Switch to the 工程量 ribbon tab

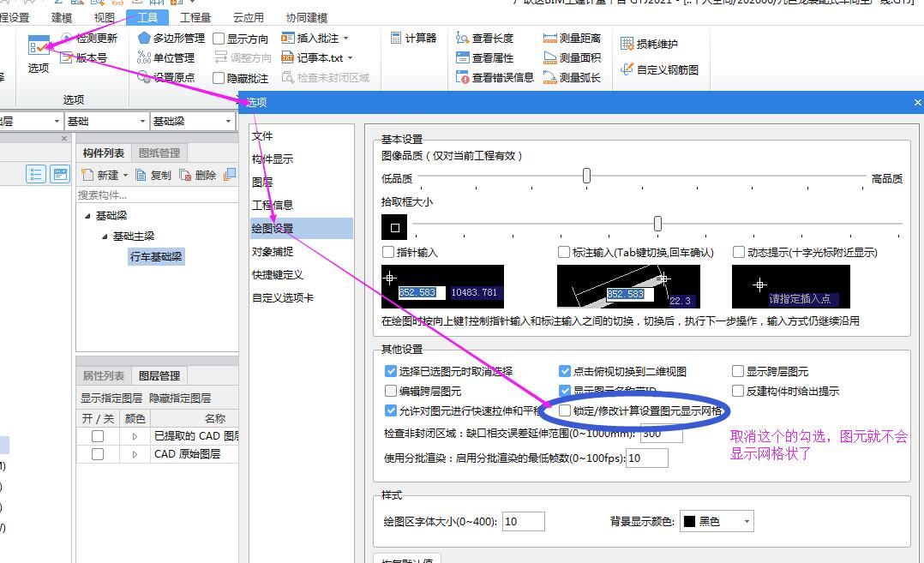tap(195, 18)
